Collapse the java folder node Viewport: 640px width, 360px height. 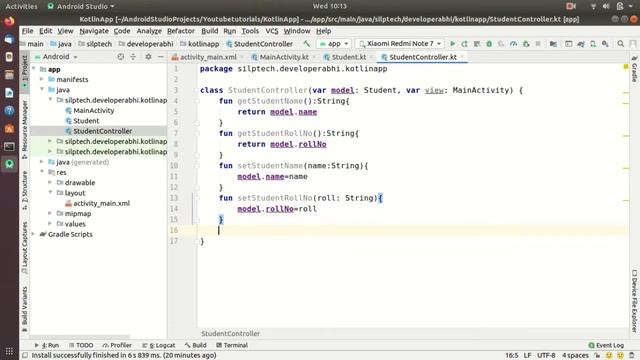42,89
